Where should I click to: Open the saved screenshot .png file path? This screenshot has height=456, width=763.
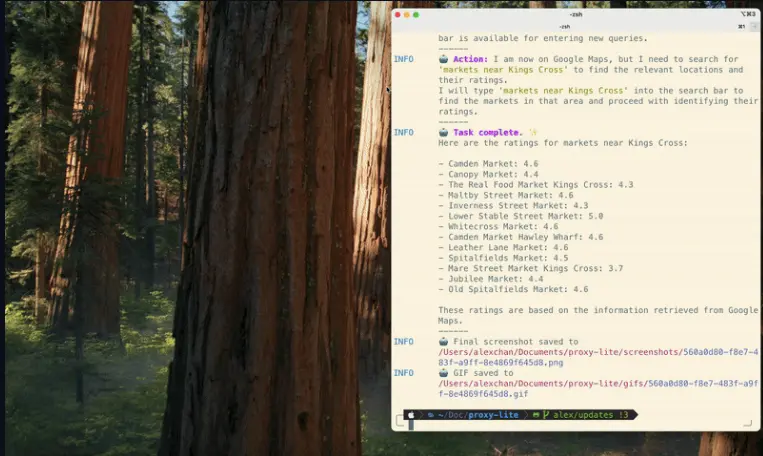click(598, 357)
